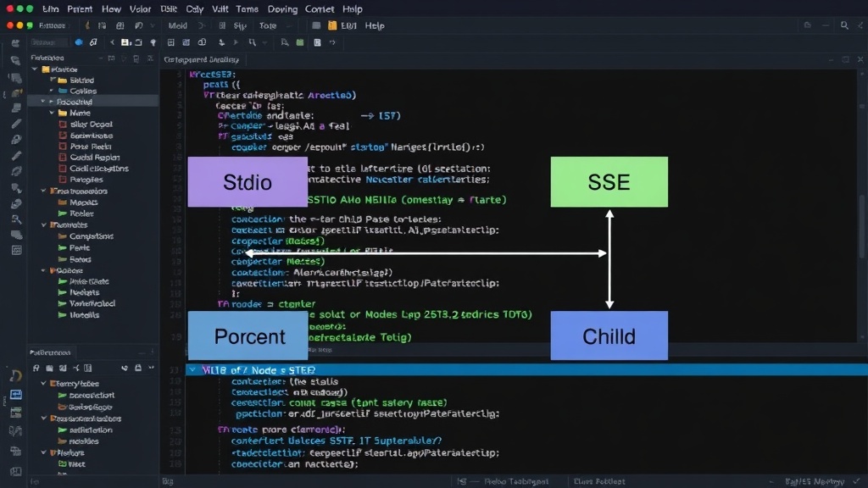Fold the highlighted blue code line chevron
This screenshot has width=868, height=488.
point(192,369)
